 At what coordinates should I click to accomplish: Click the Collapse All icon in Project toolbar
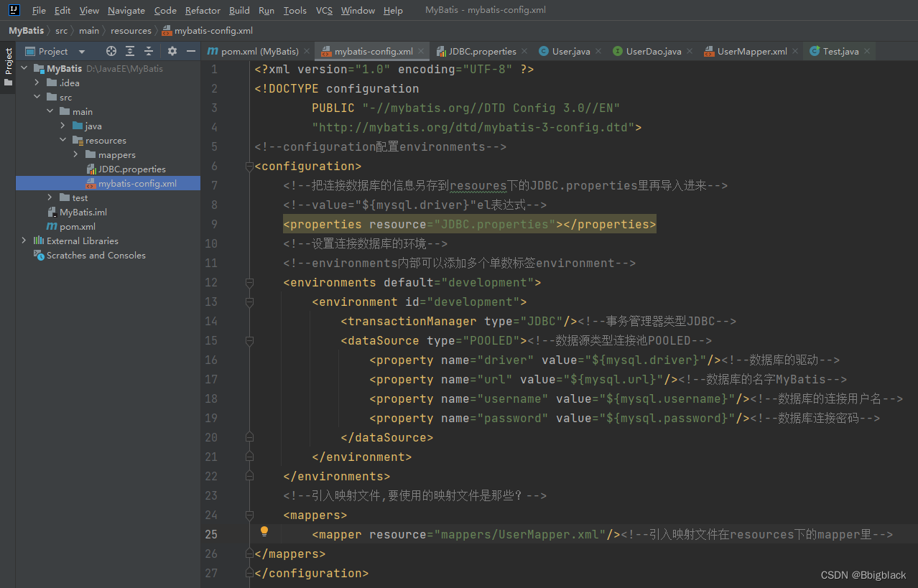pos(148,51)
